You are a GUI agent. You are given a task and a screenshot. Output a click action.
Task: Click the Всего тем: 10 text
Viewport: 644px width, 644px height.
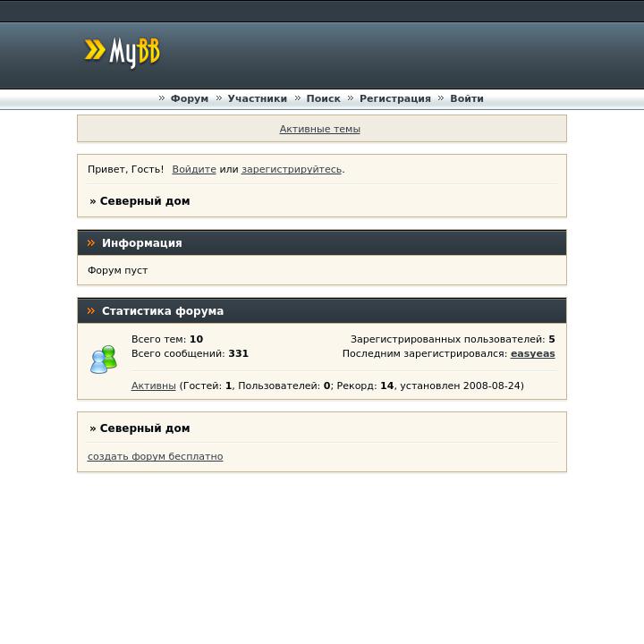[167, 339]
